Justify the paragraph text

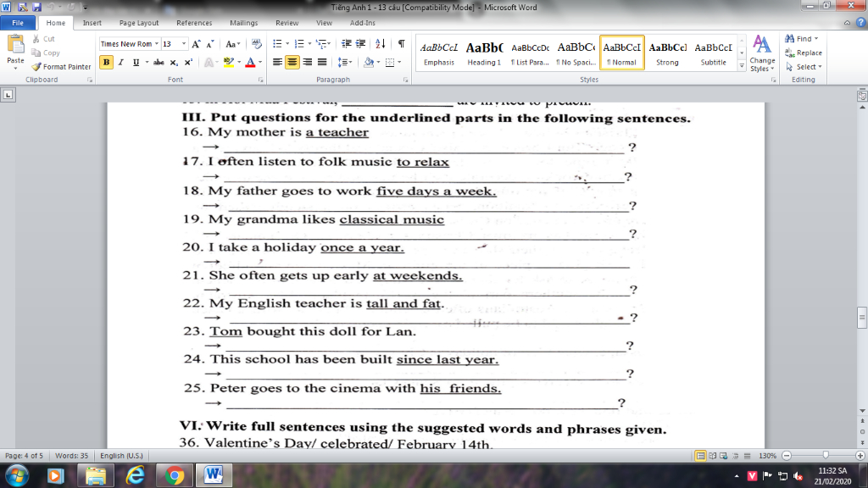coord(321,62)
